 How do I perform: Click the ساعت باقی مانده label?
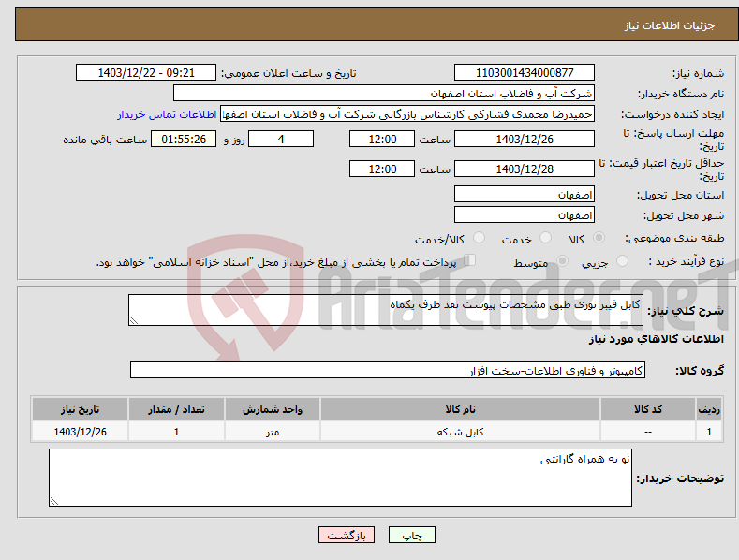pos(105,140)
